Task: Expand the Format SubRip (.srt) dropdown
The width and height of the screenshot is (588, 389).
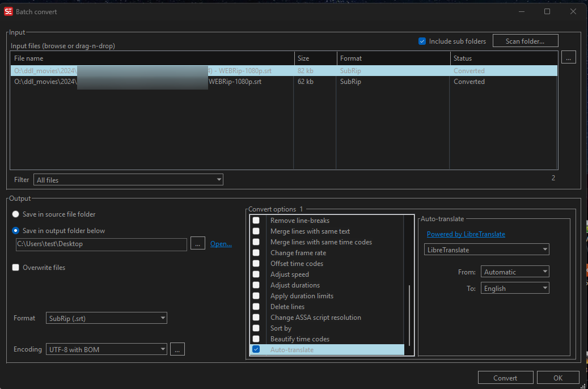Action: pos(107,318)
